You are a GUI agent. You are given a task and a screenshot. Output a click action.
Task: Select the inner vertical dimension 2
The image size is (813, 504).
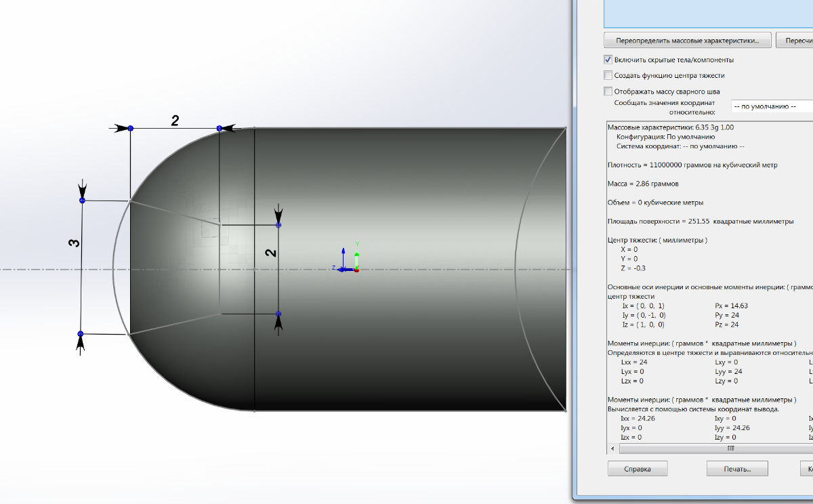coord(270,252)
